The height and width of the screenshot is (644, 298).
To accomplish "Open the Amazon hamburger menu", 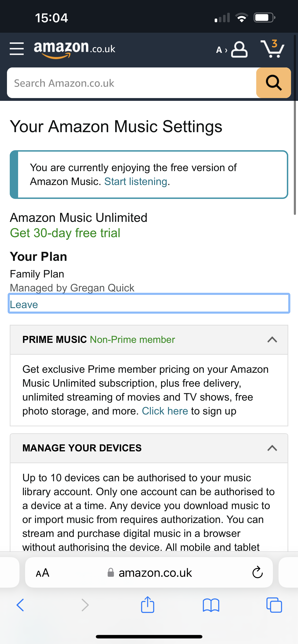I will click(x=16, y=49).
